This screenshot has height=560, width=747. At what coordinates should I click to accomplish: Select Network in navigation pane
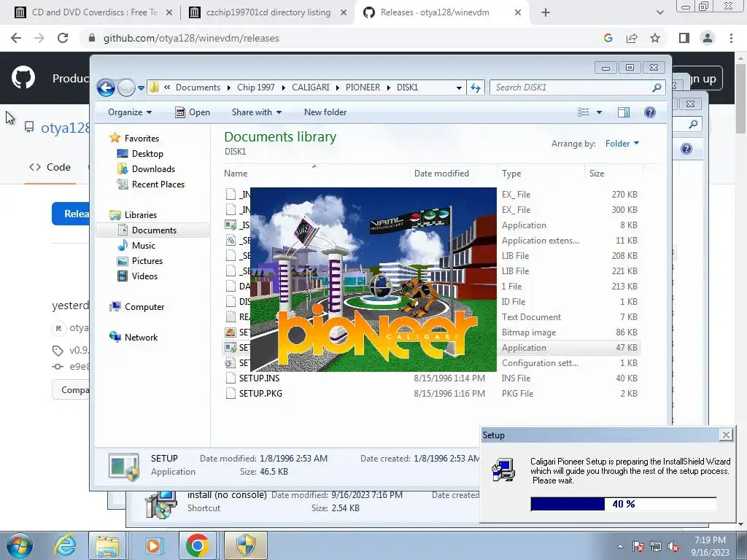[141, 338]
